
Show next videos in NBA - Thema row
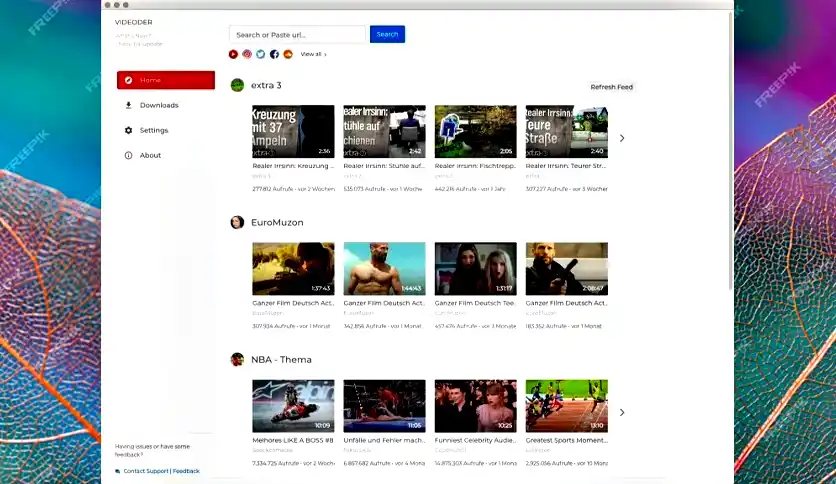pyautogui.click(x=622, y=412)
